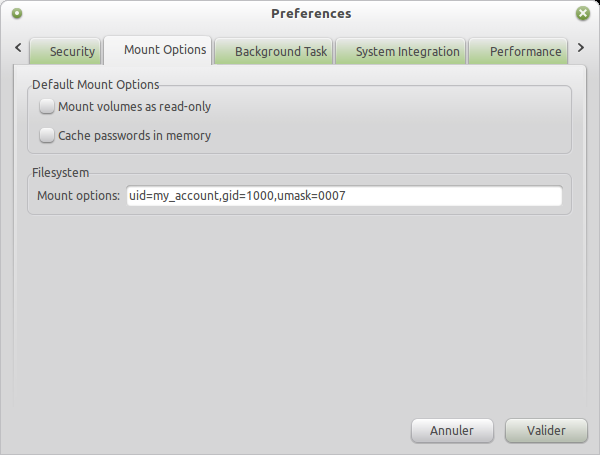Tick the cache passwords in memory checkbox
Screen dimensions: 600x455
[x=46, y=135]
